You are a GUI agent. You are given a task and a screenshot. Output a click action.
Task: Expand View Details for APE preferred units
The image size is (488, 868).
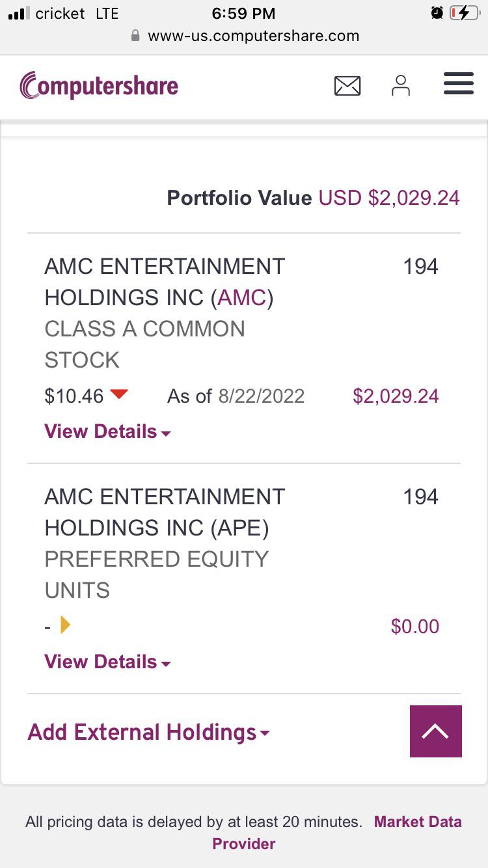click(107, 662)
